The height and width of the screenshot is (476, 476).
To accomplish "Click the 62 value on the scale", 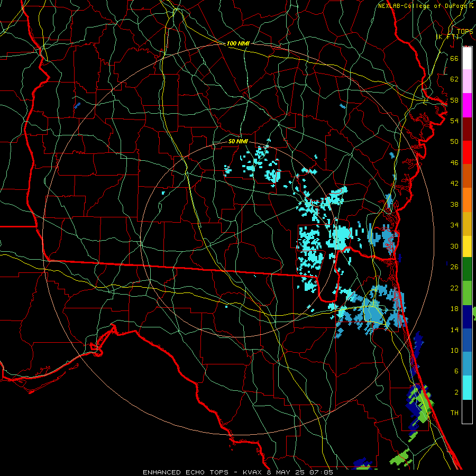I will pyautogui.click(x=454, y=79).
